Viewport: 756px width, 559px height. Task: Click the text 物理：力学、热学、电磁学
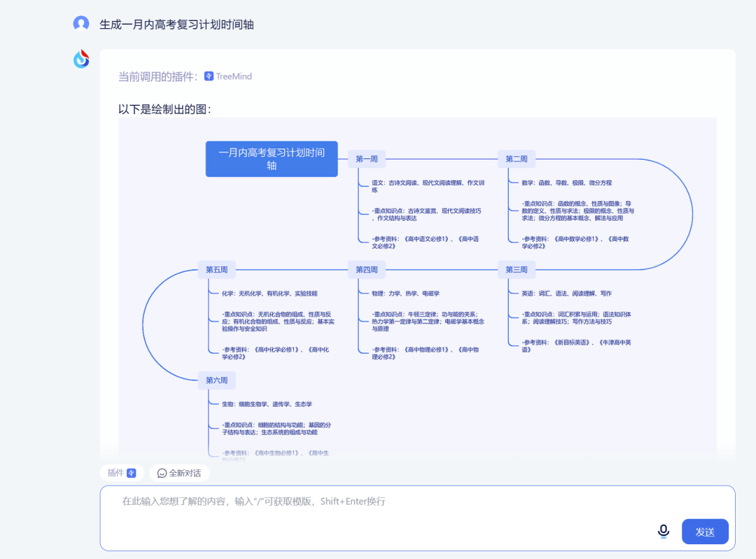(405, 294)
